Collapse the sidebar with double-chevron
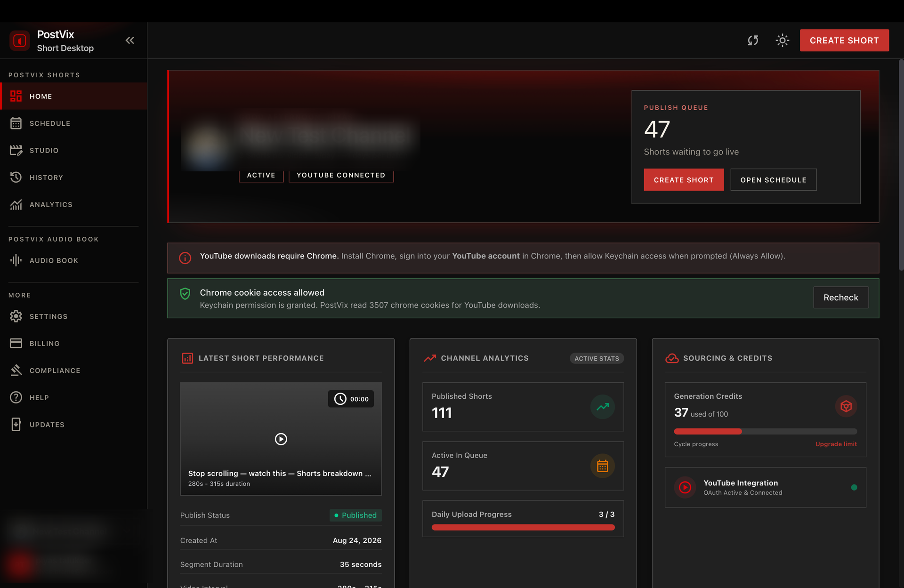The height and width of the screenshot is (588, 904). pyautogui.click(x=130, y=40)
